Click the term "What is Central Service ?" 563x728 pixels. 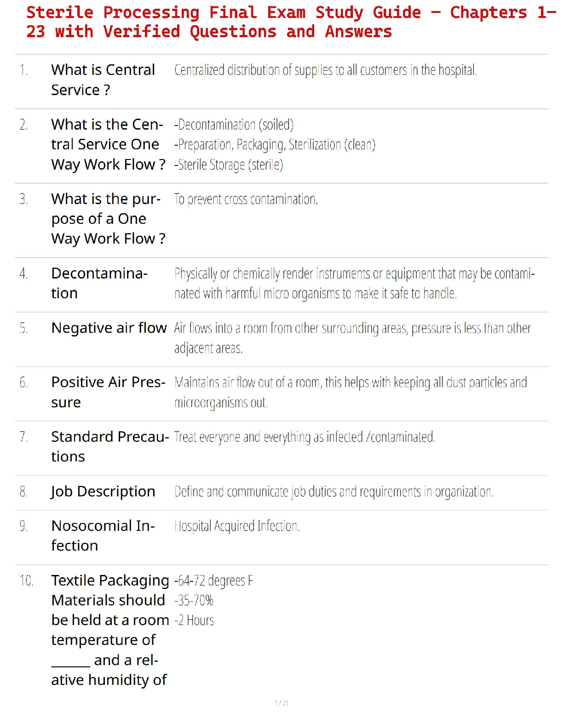click(x=103, y=80)
